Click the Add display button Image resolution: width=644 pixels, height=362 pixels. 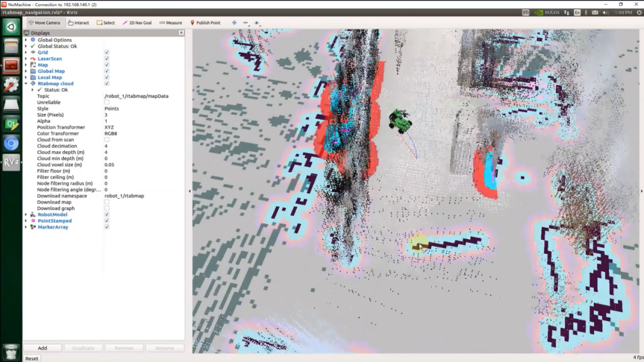pyautogui.click(x=42, y=348)
